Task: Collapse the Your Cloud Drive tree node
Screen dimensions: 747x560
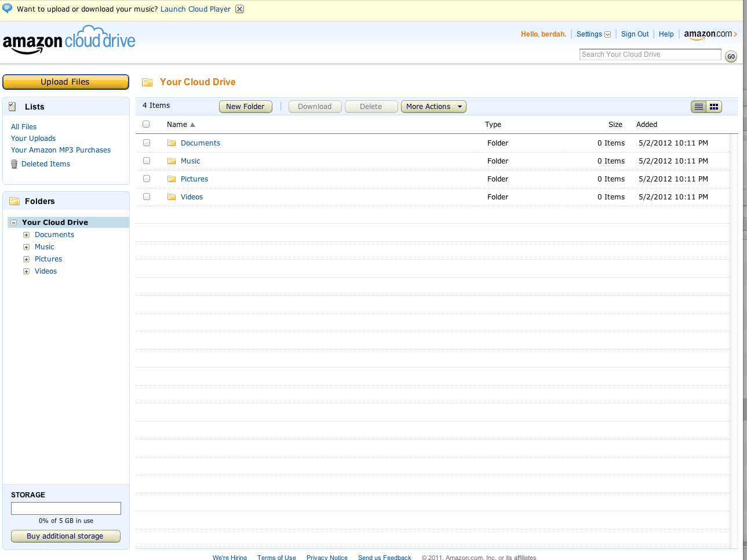Action: click(x=14, y=223)
